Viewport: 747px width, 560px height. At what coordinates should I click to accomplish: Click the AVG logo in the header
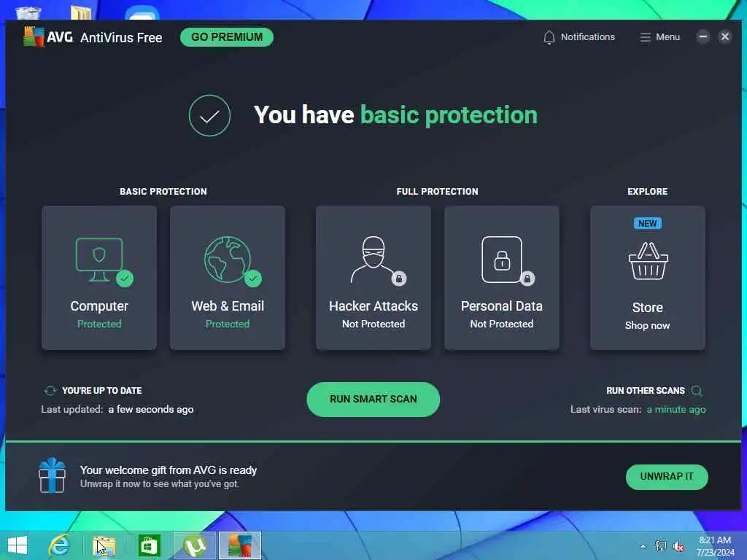[x=47, y=36]
